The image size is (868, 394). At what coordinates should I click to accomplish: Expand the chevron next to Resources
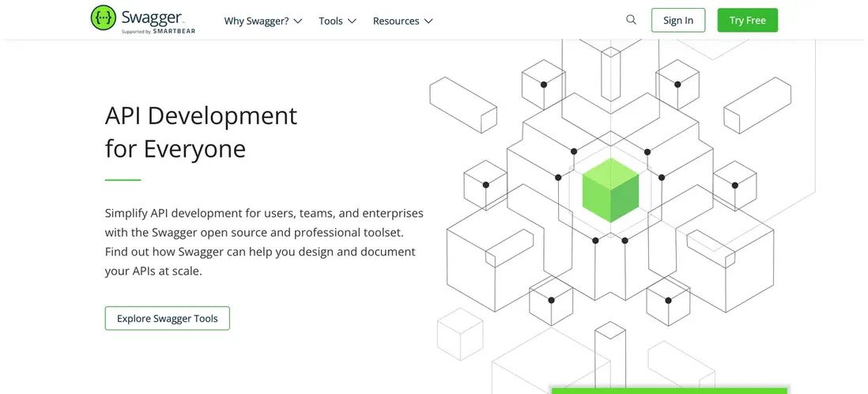click(x=428, y=21)
